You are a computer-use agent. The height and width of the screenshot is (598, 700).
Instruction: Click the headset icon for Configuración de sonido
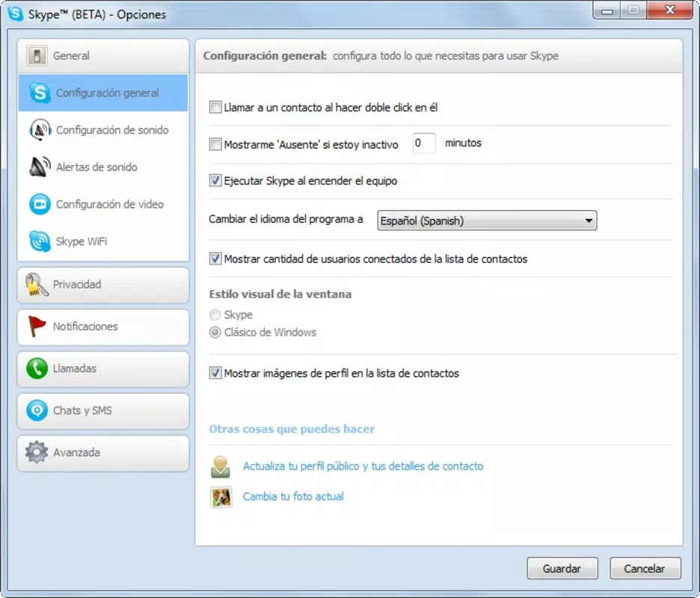click(40, 130)
